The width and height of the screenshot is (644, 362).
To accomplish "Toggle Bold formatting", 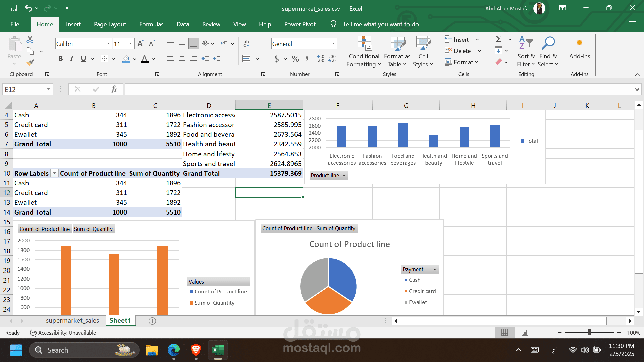I will (x=60, y=59).
